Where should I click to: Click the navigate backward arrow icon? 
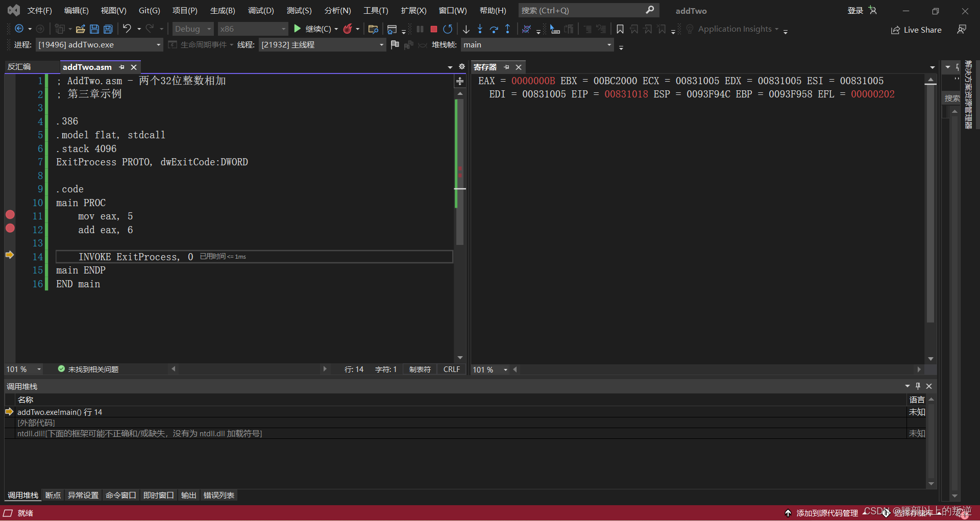pyautogui.click(x=19, y=29)
